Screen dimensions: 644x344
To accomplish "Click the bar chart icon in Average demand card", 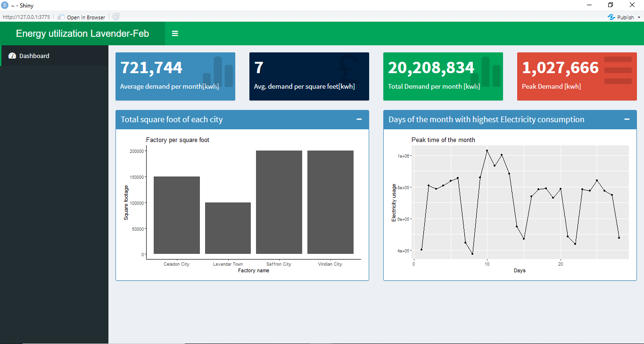I will point(218,72).
